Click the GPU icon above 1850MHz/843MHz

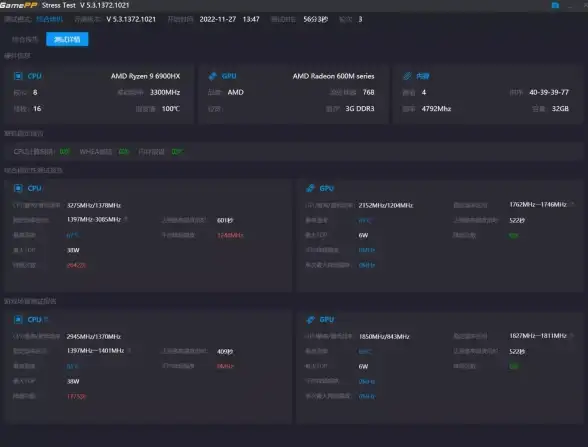point(310,320)
